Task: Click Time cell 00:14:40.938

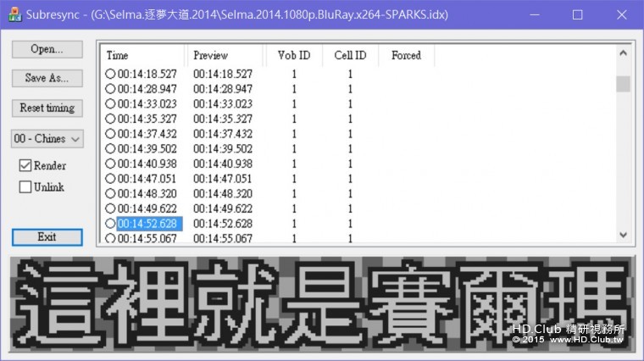Action: point(147,164)
